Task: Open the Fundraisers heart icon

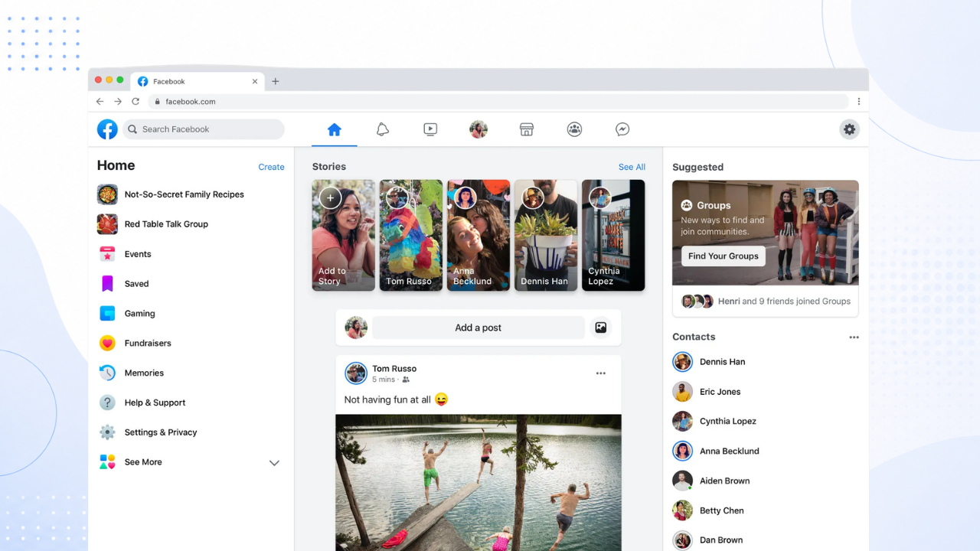Action: pyautogui.click(x=107, y=343)
